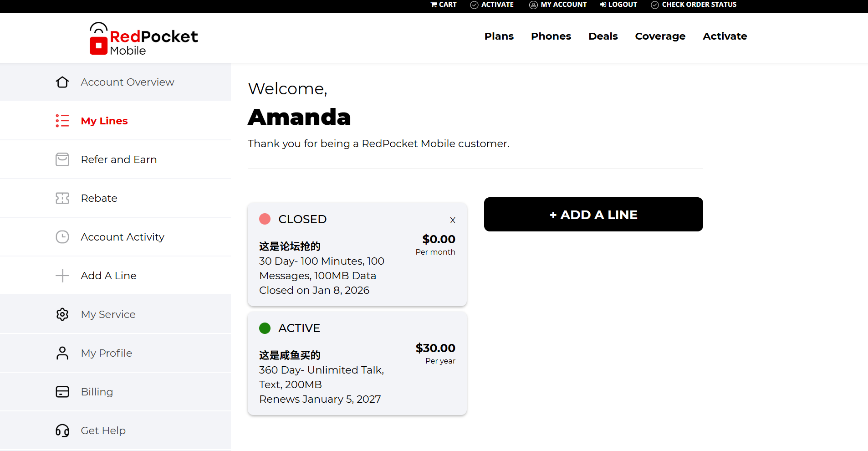
Task: Dismiss the CLOSED line card
Action: tap(452, 220)
